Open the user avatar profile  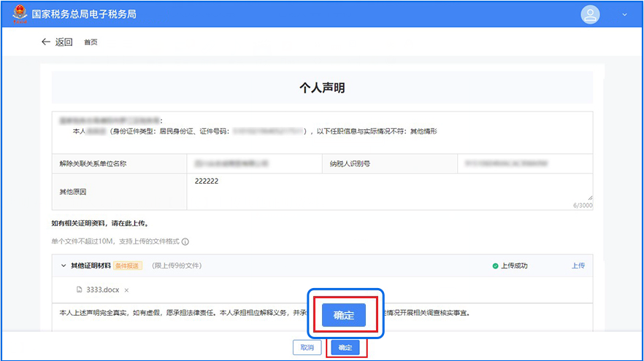[589, 15]
